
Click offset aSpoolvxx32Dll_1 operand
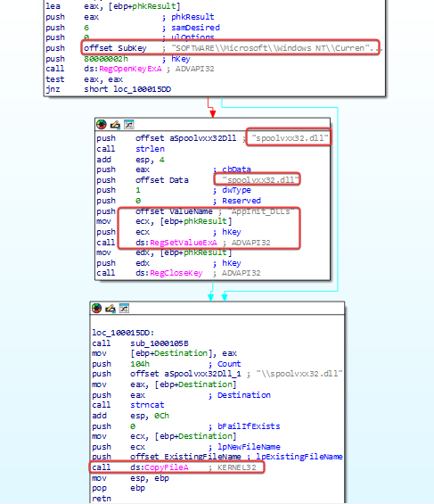[185, 374]
